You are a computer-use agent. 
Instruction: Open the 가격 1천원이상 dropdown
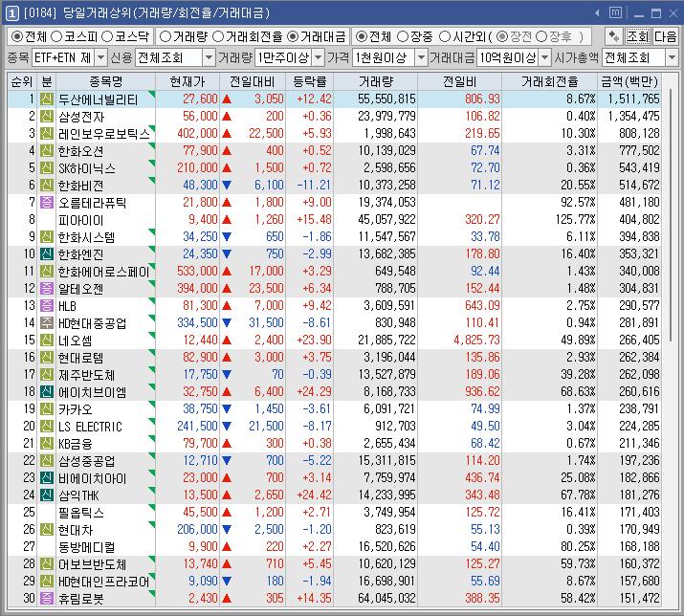[x=421, y=57]
